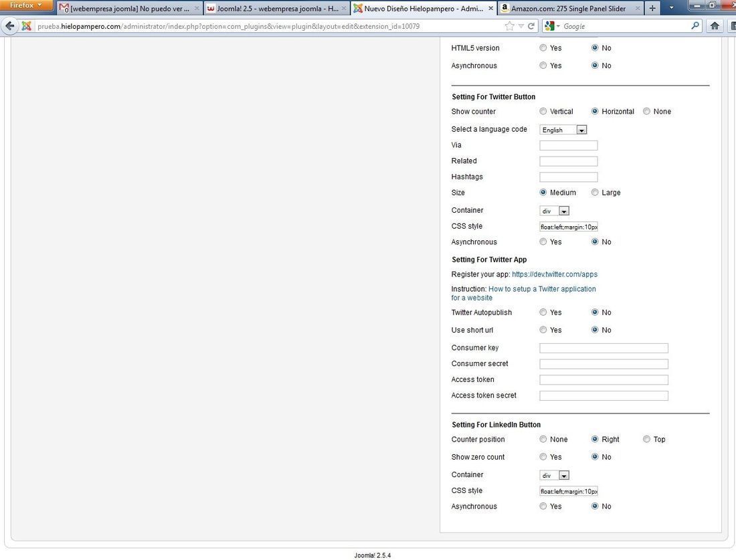Choose Large Twitter button size
736x560 pixels.
click(595, 193)
